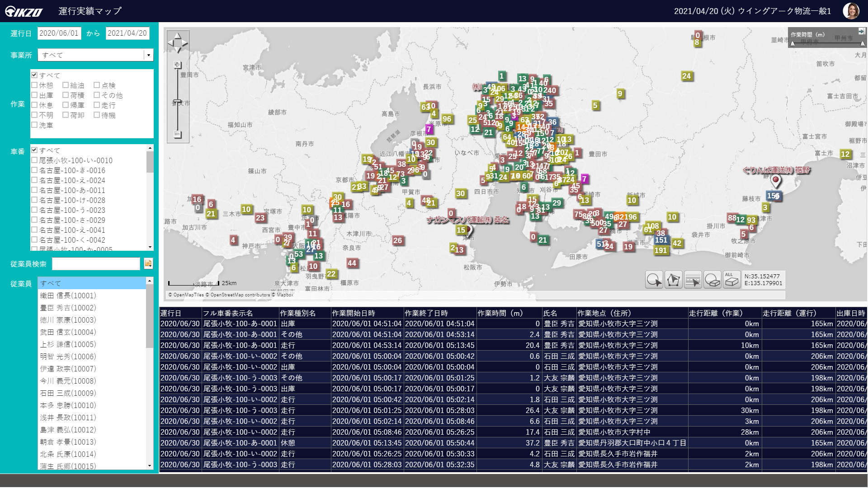Screen dimensions: 868x488
Task: Select employee 徳川 家康(10003)
Action: click(68, 320)
